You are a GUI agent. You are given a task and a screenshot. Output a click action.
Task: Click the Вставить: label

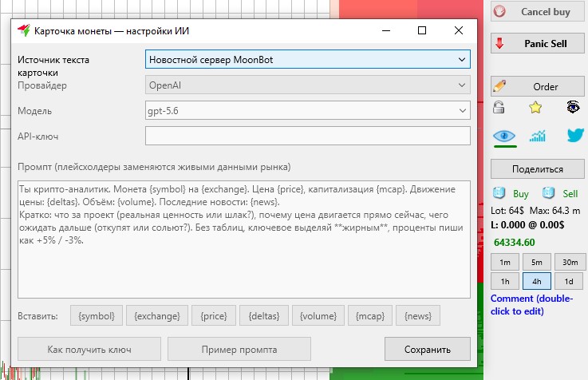37,316
